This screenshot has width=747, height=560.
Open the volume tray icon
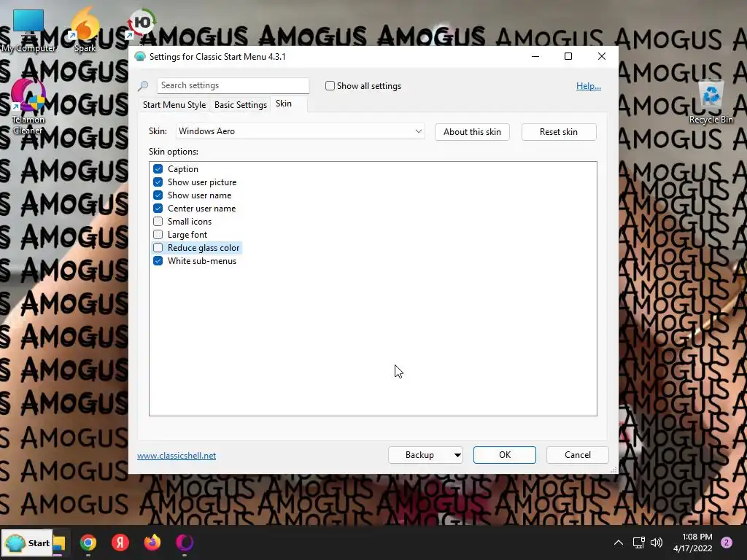(657, 542)
